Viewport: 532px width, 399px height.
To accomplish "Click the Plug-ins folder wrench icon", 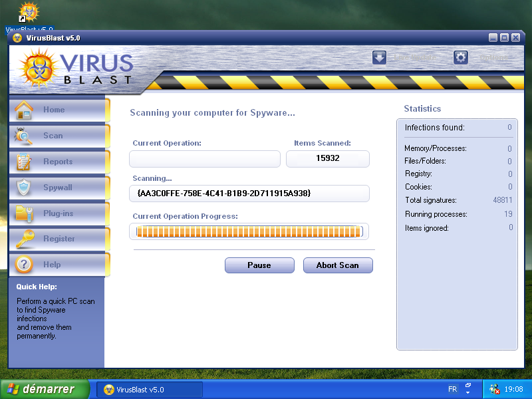I will tap(24, 213).
